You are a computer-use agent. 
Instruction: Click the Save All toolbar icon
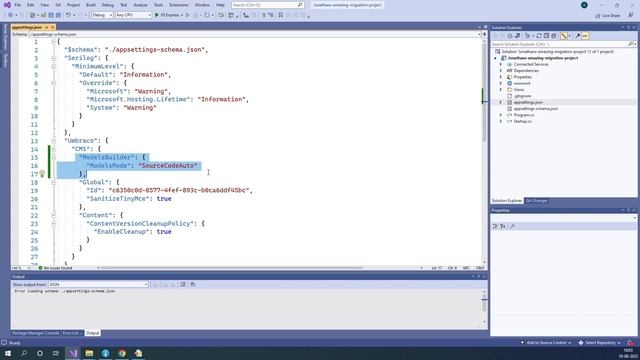point(58,15)
